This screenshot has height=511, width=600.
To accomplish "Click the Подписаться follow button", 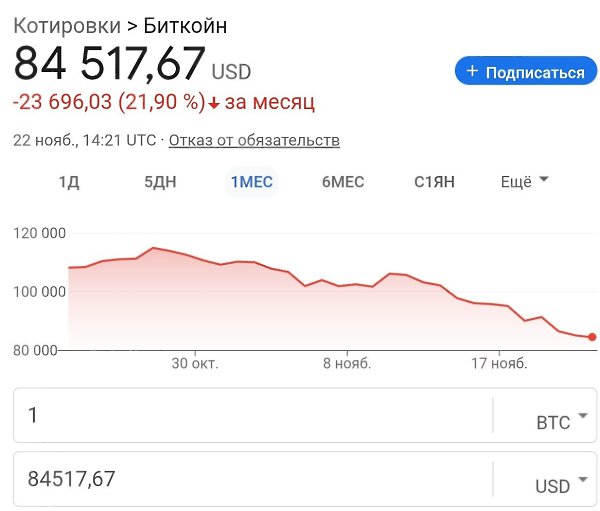I will 526,72.
